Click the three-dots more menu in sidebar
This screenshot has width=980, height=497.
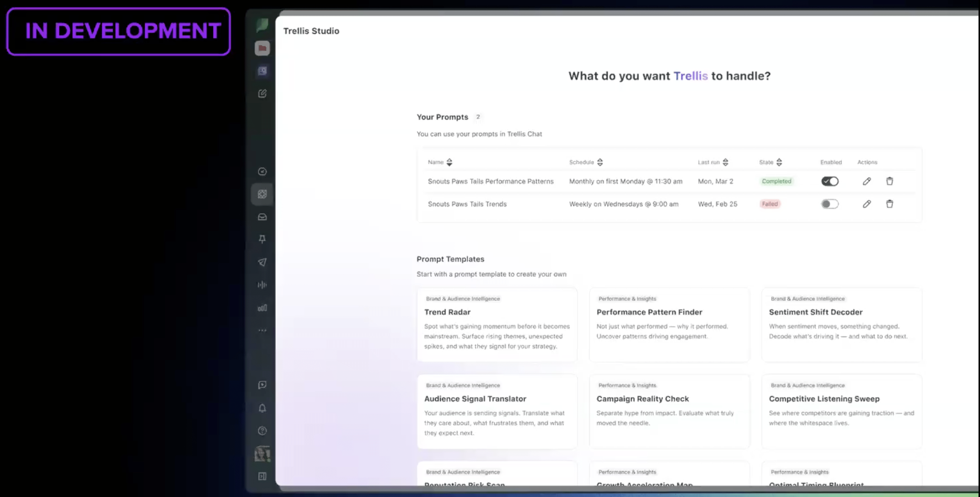coord(262,330)
